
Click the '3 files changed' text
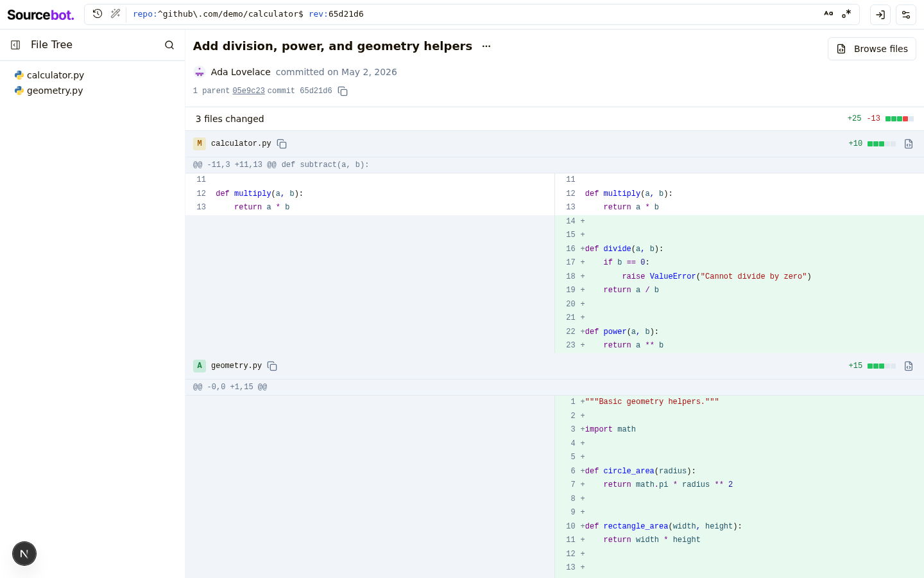230,119
